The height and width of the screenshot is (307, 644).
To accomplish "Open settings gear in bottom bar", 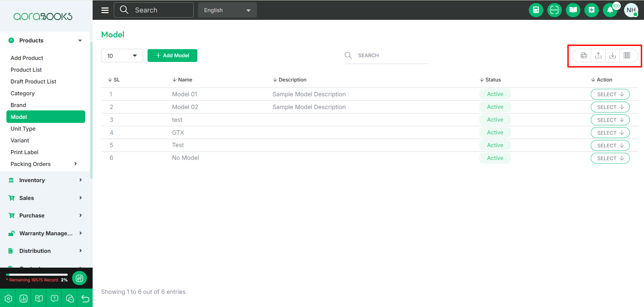I will click(x=8, y=298).
